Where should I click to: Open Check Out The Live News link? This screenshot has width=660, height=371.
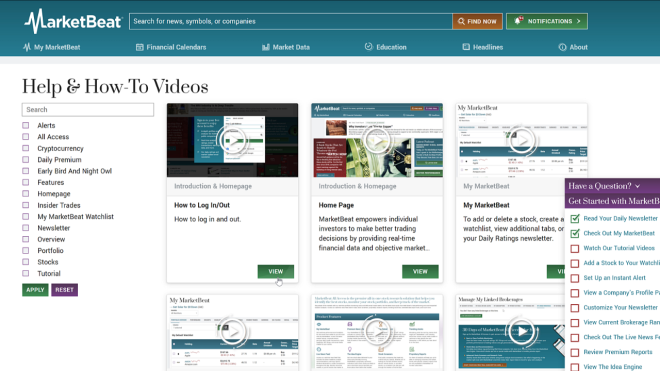(x=621, y=337)
